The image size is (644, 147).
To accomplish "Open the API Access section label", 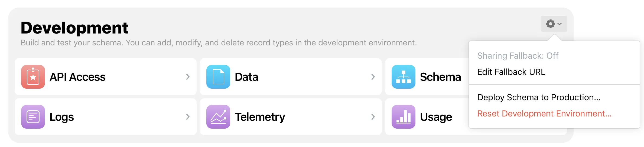I will click(x=77, y=77).
